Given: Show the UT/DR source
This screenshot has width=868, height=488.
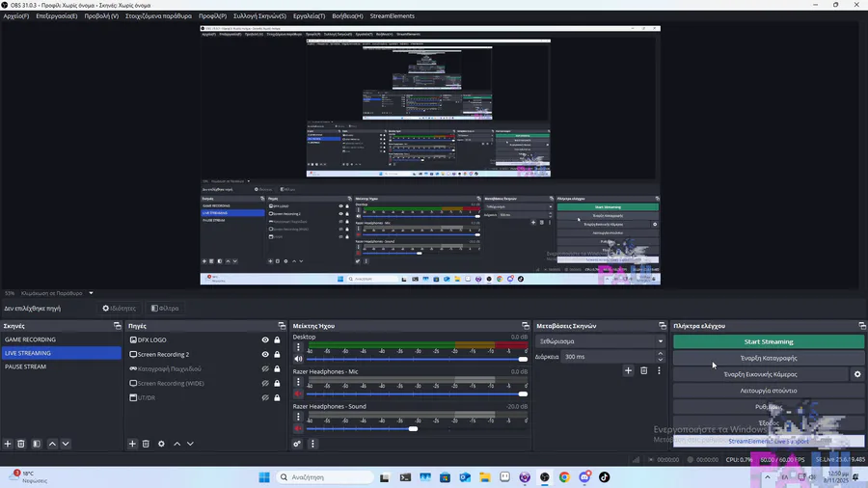Looking at the screenshot, I should [265, 397].
